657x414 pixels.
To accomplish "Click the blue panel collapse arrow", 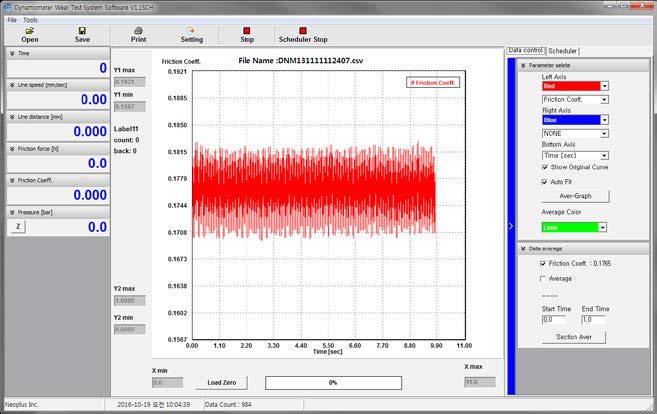I will pos(511,227).
